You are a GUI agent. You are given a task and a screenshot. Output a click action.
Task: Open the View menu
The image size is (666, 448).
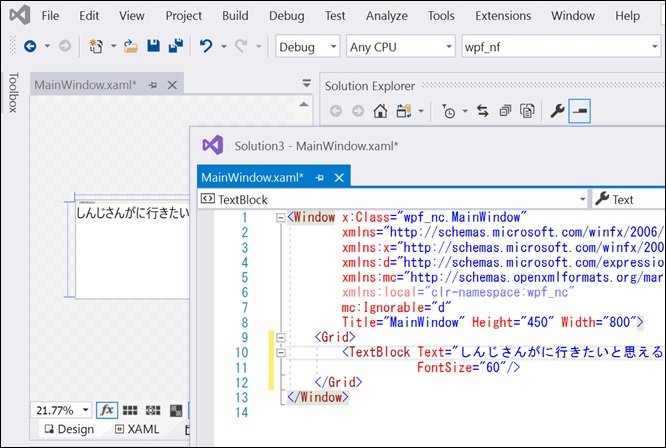pos(132,16)
